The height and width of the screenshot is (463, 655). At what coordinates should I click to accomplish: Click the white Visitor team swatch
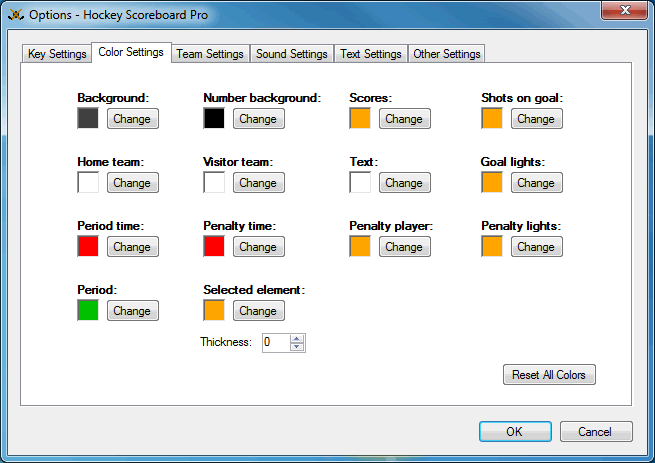pyautogui.click(x=214, y=182)
